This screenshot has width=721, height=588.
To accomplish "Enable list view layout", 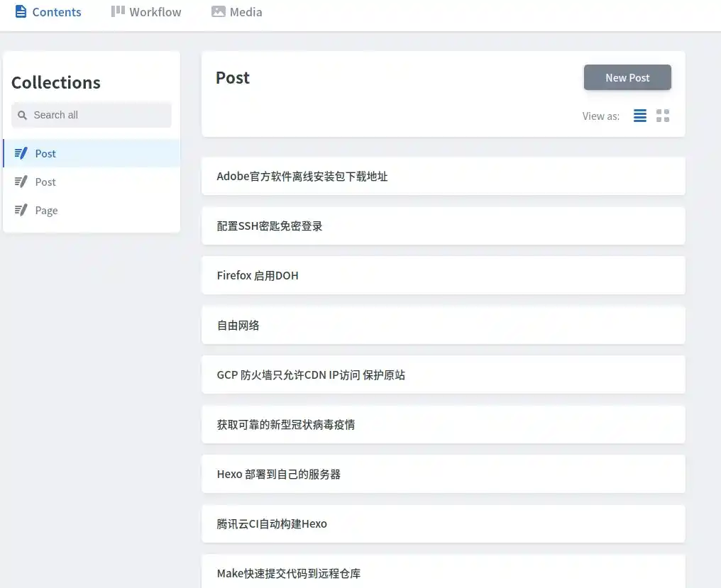I will coord(639,115).
